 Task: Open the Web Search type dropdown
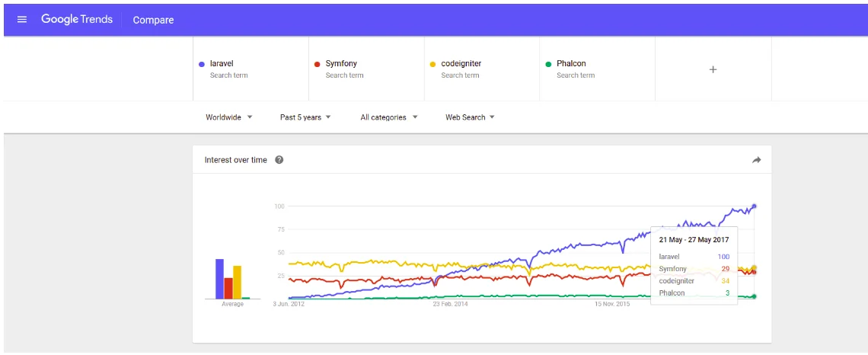470,117
